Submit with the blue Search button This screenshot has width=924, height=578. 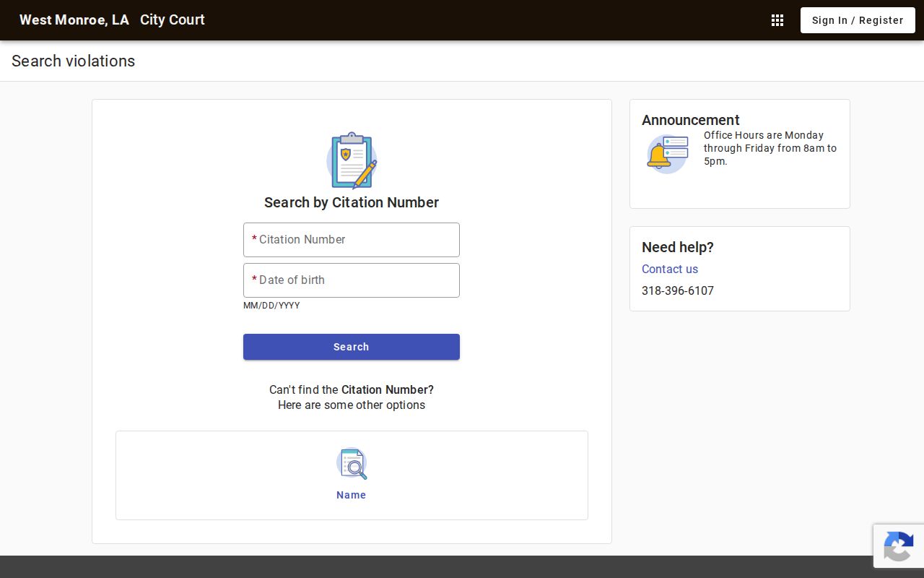[352, 347]
